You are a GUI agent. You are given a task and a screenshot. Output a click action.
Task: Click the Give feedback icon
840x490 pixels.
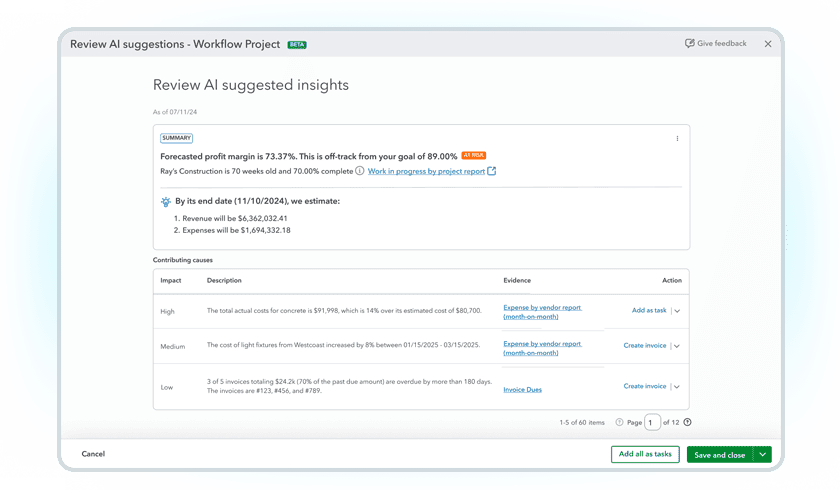click(x=689, y=43)
